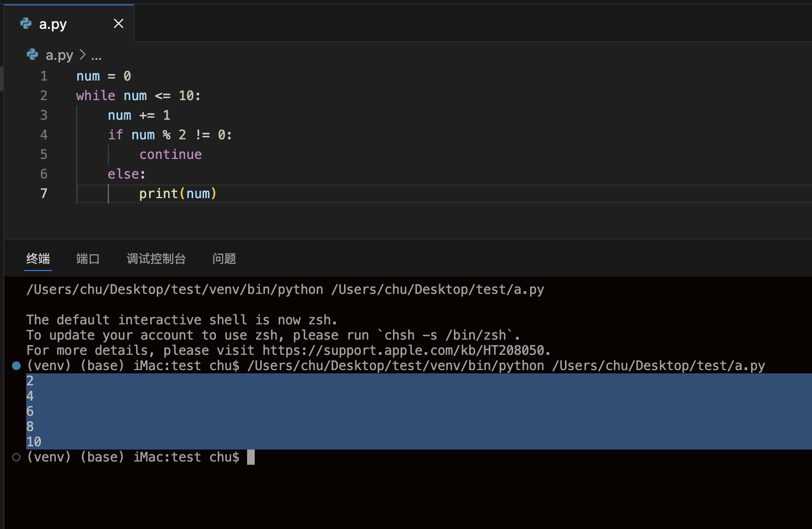
Task: Switch to the 终端 panel tab
Action: [38, 259]
